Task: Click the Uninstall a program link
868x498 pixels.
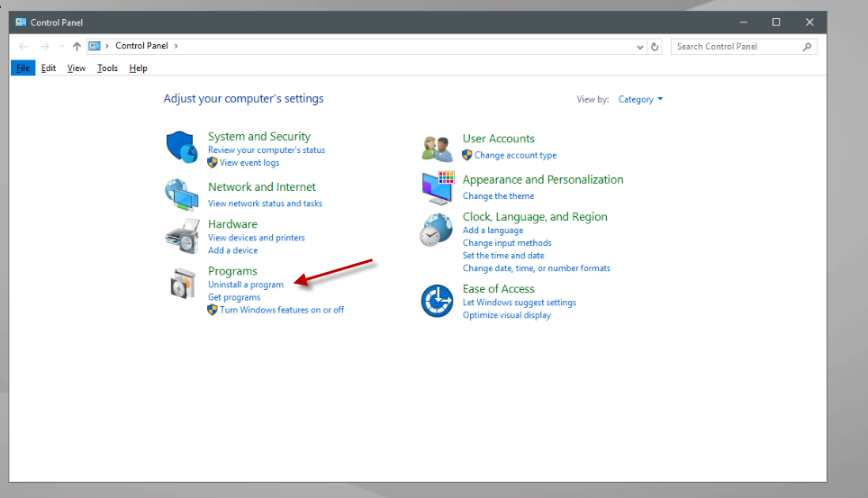Action: pyautogui.click(x=246, y=285)
